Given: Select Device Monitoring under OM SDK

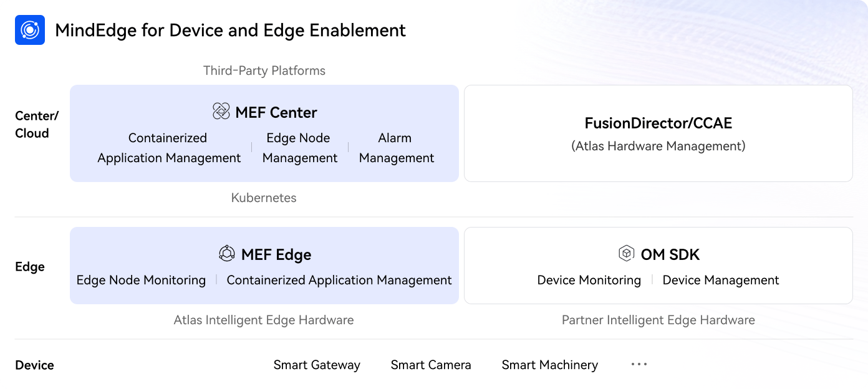Looking at the screenshot, I should point(589,281).
